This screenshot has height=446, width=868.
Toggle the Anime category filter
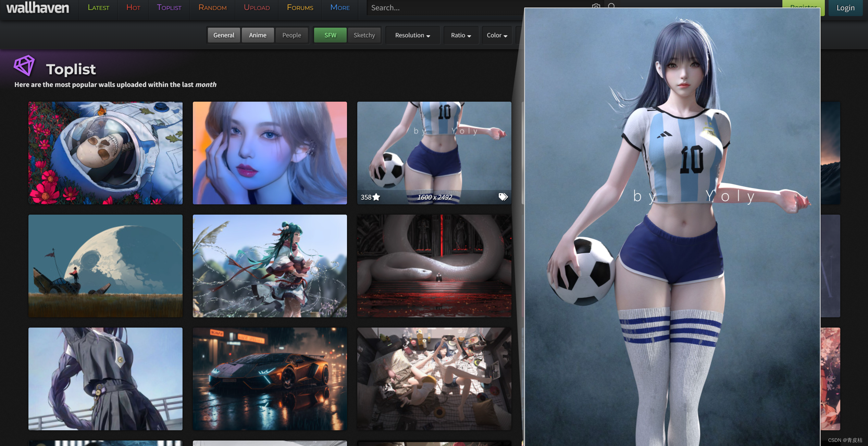tap(258, 35)
